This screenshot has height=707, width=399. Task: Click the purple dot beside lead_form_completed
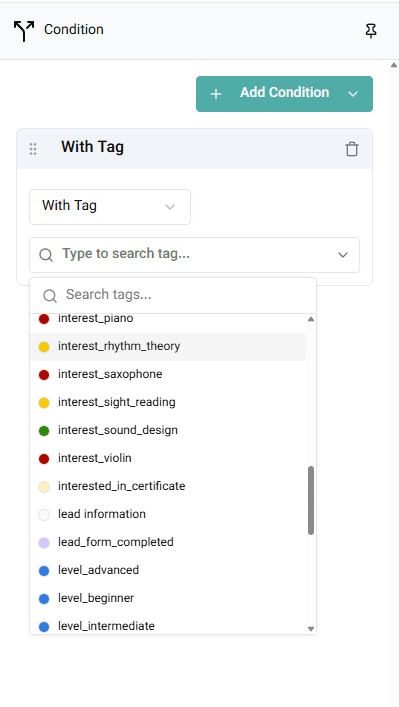tap(44, 542)
